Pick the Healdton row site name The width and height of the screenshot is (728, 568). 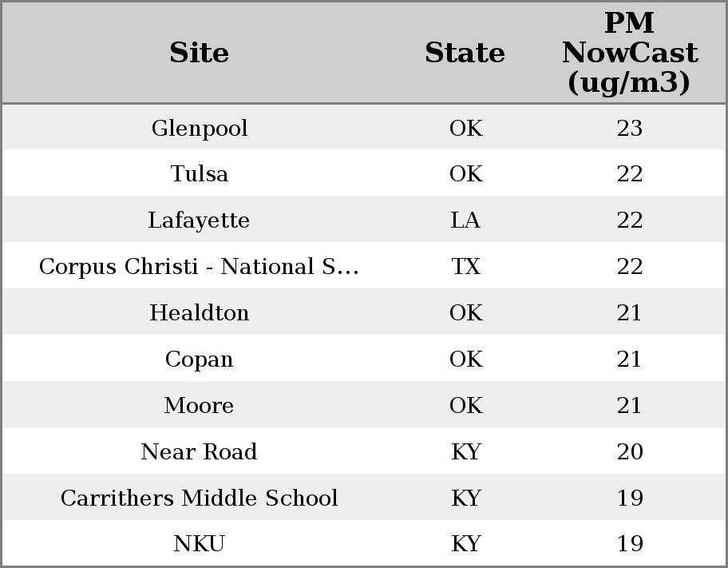[199, 313]
